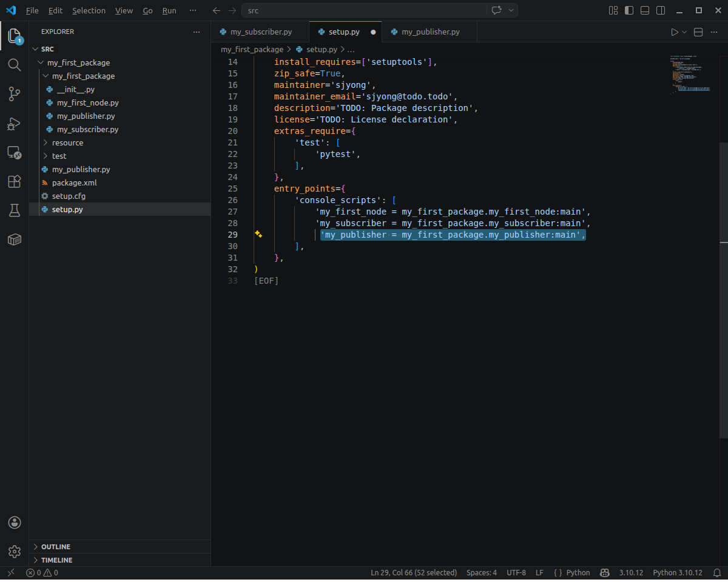Collapse the SRC root folder
Screen dimensions: 728x585
(x=120, y=49)
